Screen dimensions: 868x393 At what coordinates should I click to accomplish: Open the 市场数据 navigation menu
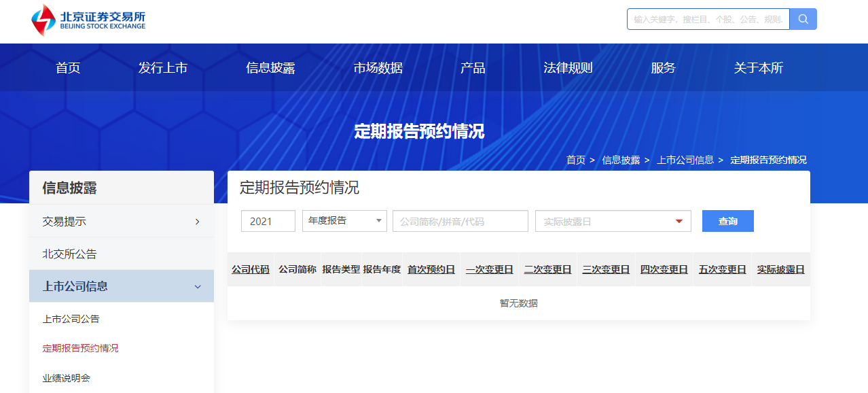click(378, 68)
